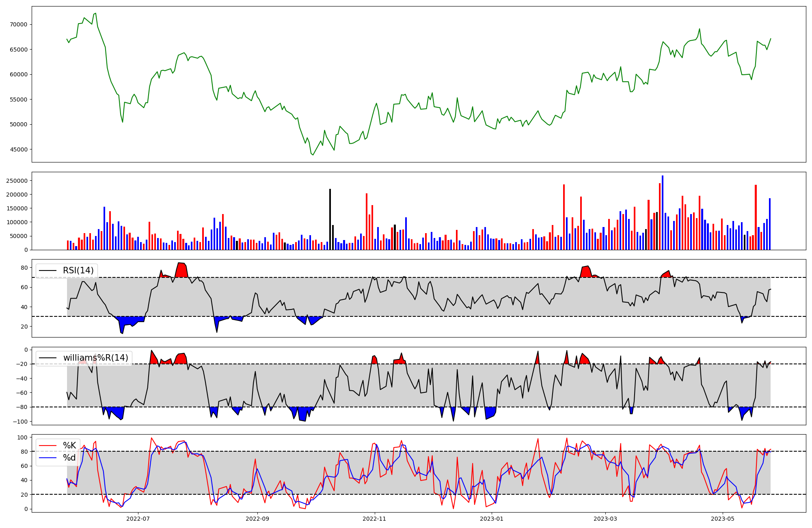The width and height of the screenshot is (812, 528).
Task: Click the 250000 volume axis tick label
Action: point(17,181)
